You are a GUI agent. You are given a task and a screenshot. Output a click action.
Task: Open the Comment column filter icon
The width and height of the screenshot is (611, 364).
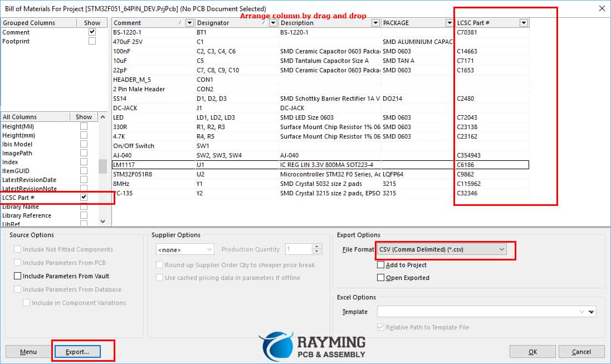click(190, 22)
